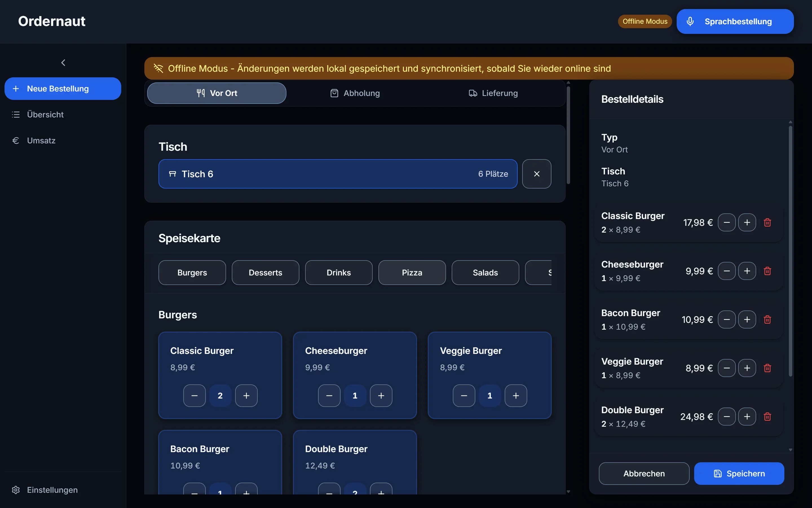Click minus for Cheeseburger in Bestelldetails

[x=727, y=271]
